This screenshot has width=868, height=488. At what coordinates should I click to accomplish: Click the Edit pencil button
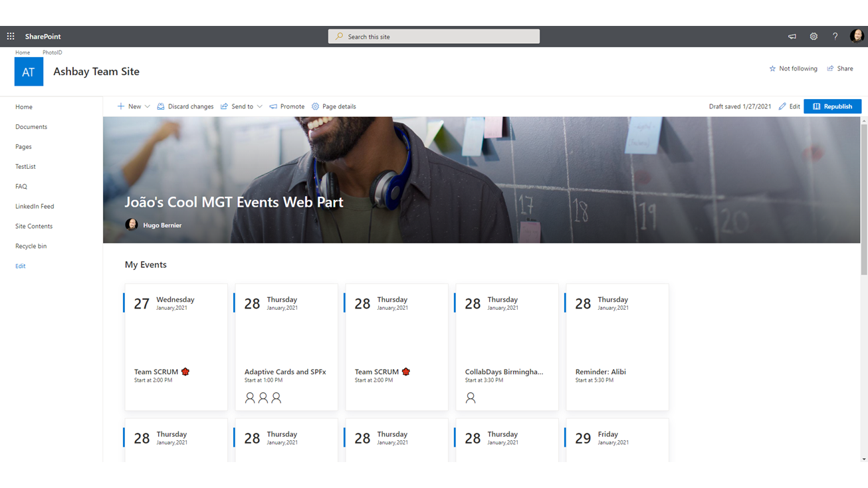point(789,106)
